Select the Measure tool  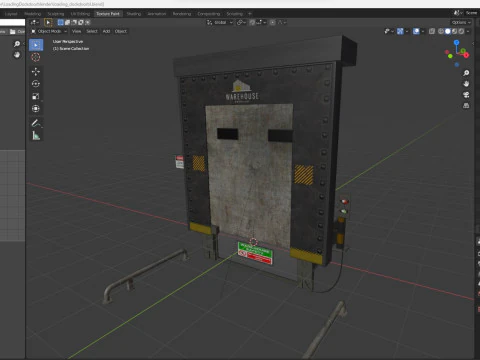point(36,136)
